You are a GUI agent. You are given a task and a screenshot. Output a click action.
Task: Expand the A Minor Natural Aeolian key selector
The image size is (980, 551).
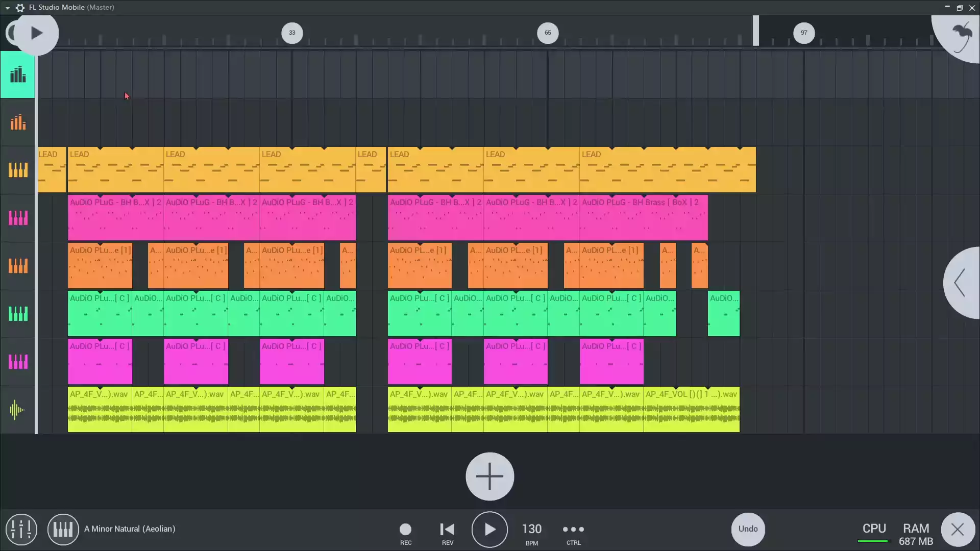click(x=129, y=529)
